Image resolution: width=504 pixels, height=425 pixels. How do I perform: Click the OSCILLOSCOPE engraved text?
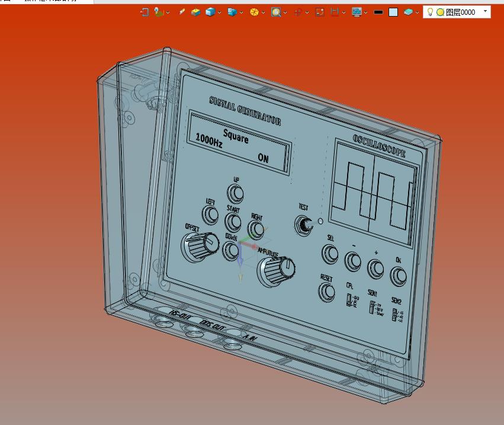coord(379,146)
